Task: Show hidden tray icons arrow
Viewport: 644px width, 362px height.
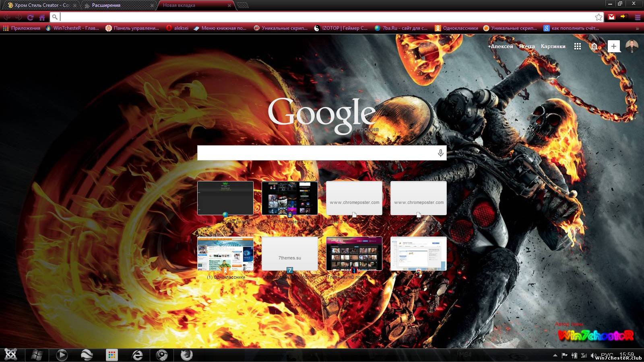Action: pos(555,355)
